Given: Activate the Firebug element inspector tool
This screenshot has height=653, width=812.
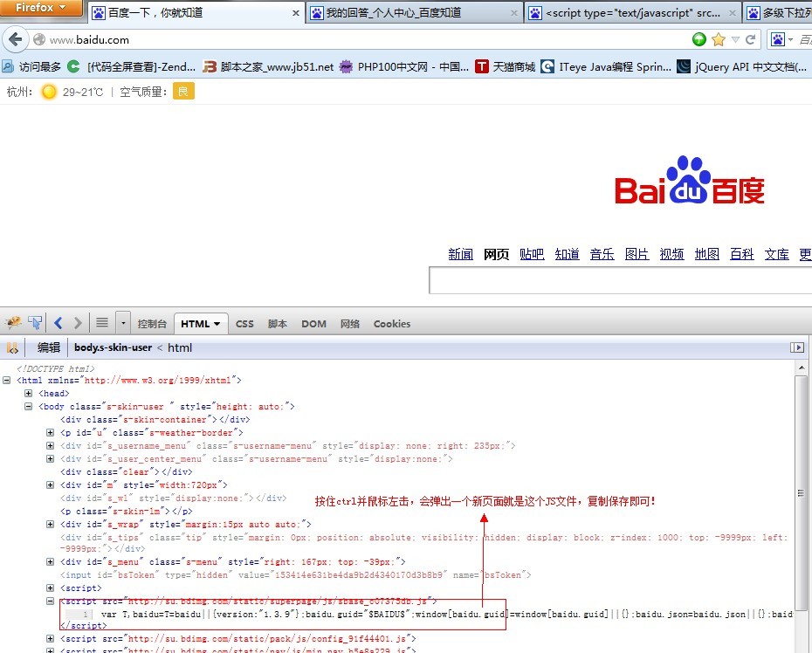Looking at the screenshot, I should (x=35, y=323).
